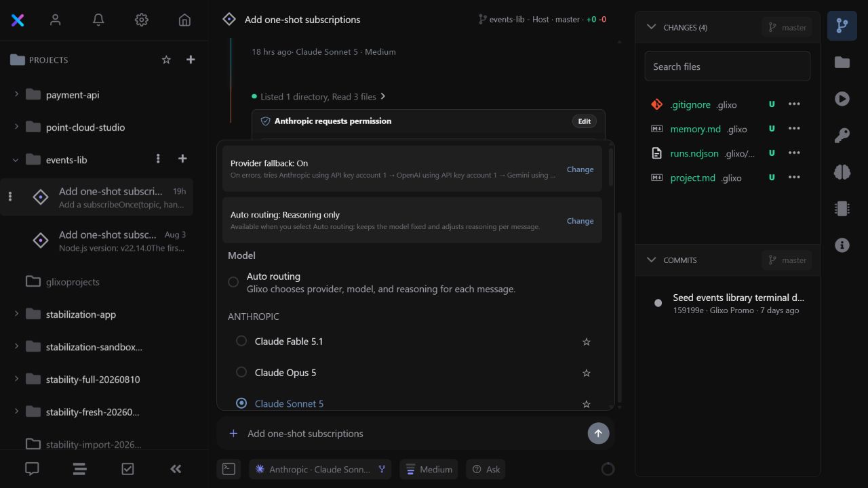The height and width of the screenshot is (488, 868).
Task: Collapse the COMMITS section
Action: pos(652,260)
